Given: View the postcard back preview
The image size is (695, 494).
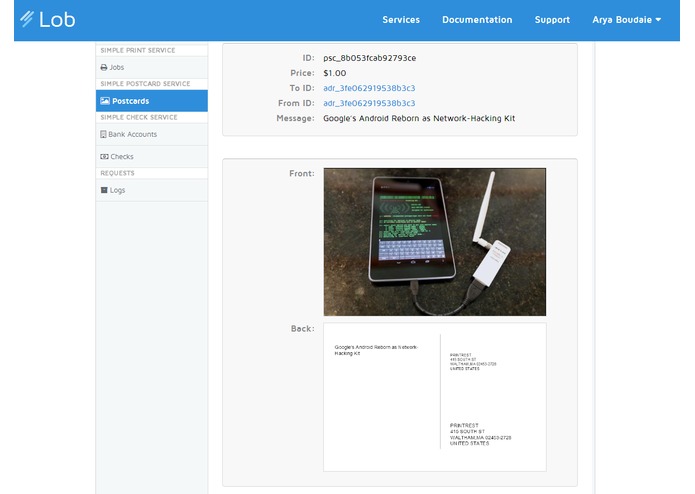Looking at the screenshot, I should coord(435,397).
